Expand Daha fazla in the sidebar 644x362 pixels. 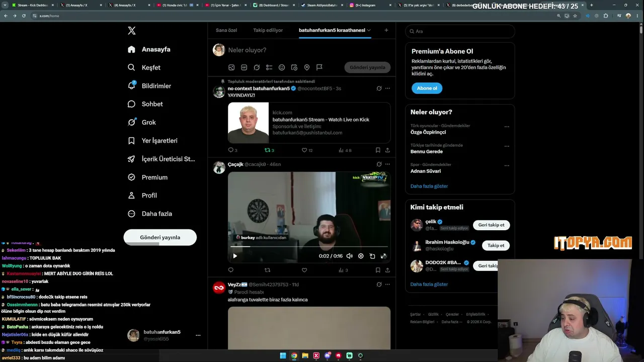150,214
